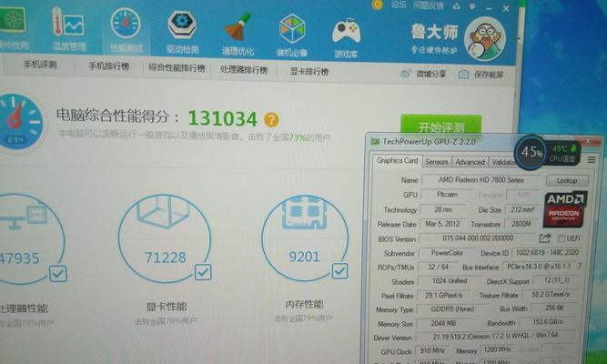Open 游戏库 gamepad icon
The image size is (607, 364).
[x=346, y=32]
